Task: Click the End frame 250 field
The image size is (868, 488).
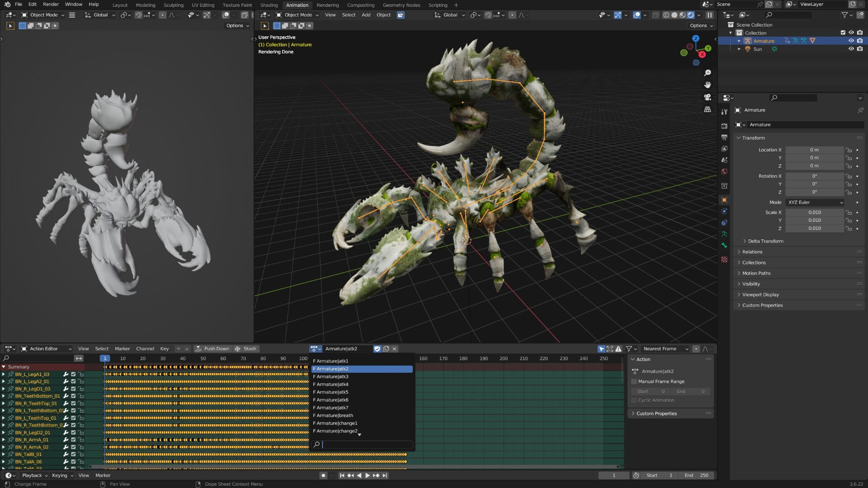Action: (x=697, y=475)
